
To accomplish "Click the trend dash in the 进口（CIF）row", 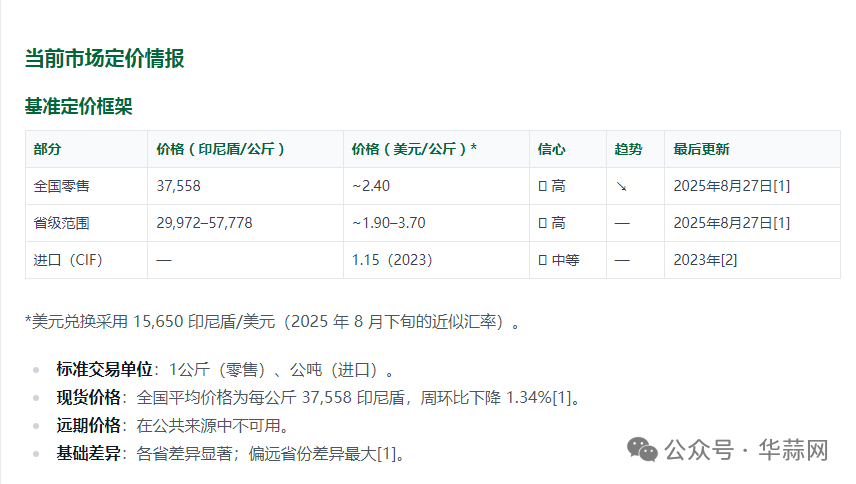I will pos(621,260).
